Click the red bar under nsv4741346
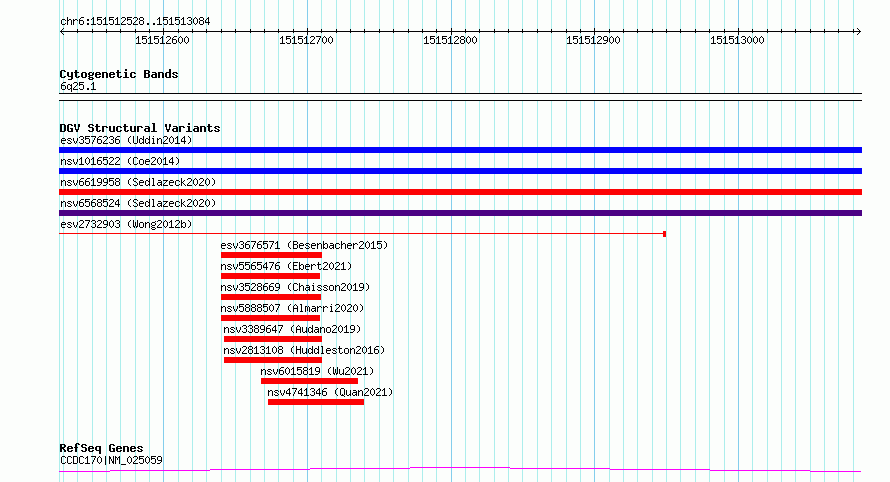This screenshot has width=890, height=482. pyautogui.click(x=316, y=402)
